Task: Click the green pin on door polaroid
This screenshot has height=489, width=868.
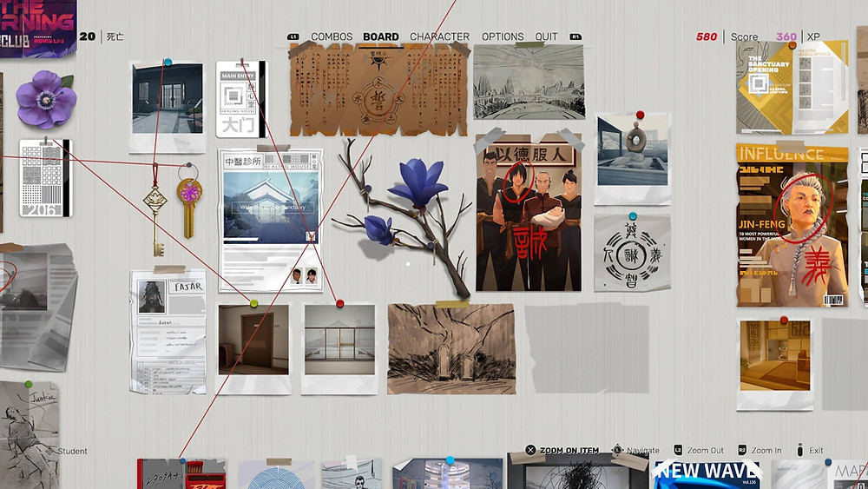Action: pos(253,303)
